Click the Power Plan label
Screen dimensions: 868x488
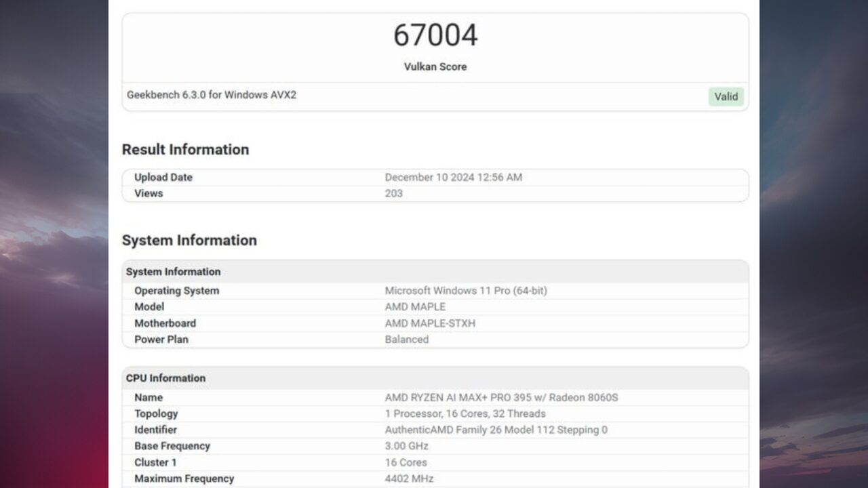(x=161, y=340)
